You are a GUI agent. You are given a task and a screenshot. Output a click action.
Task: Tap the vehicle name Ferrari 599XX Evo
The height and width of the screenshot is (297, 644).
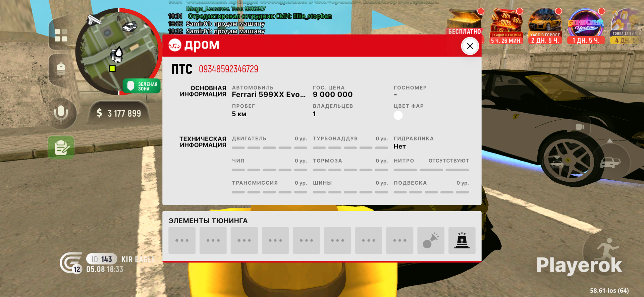[x=269, y=95]
